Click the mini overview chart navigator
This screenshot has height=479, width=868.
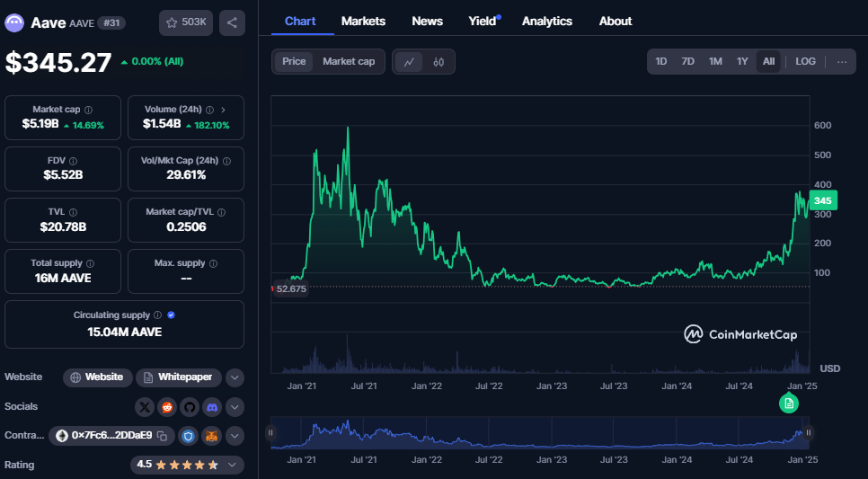540,433
